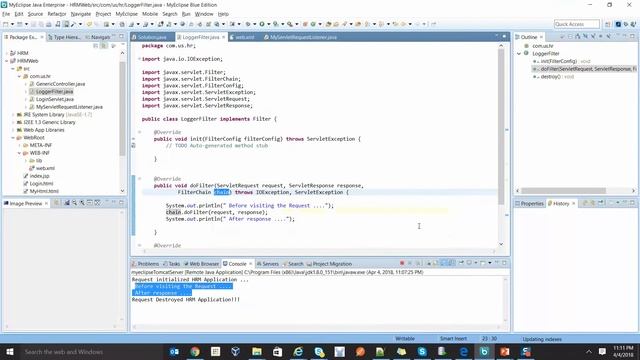Collapse the com.us.hr package node
This screenshot has width=640, height=360.
coord(19,76)
